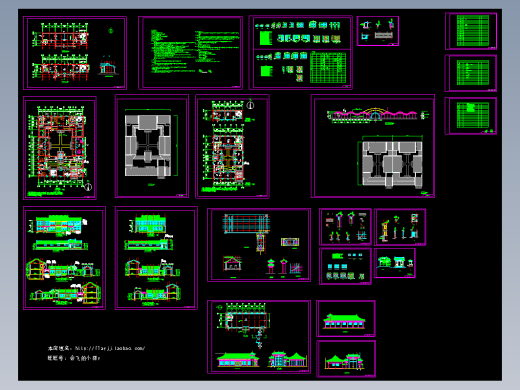Select the column details sheet right of the bracket sheet

point(400,227)
